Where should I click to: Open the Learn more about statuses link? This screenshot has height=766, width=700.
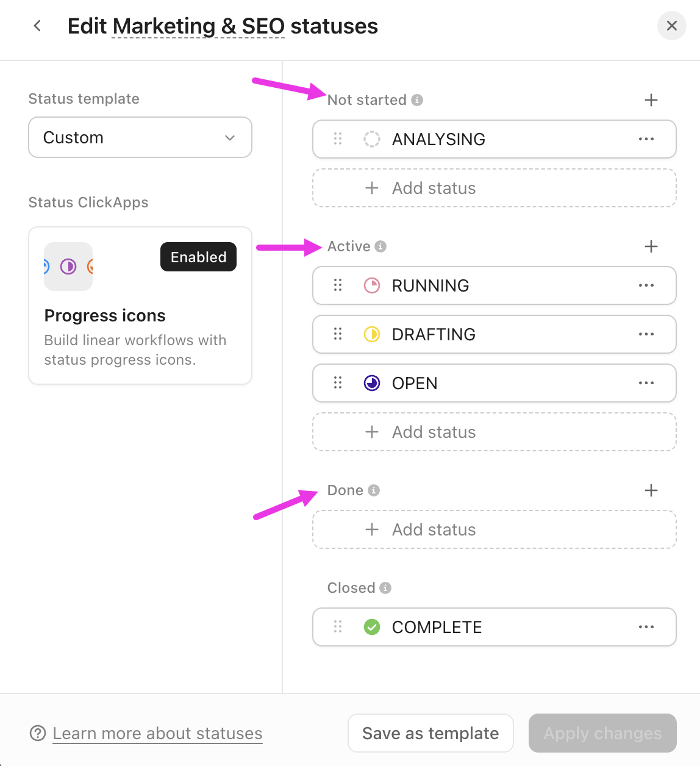tap(157, 733)
